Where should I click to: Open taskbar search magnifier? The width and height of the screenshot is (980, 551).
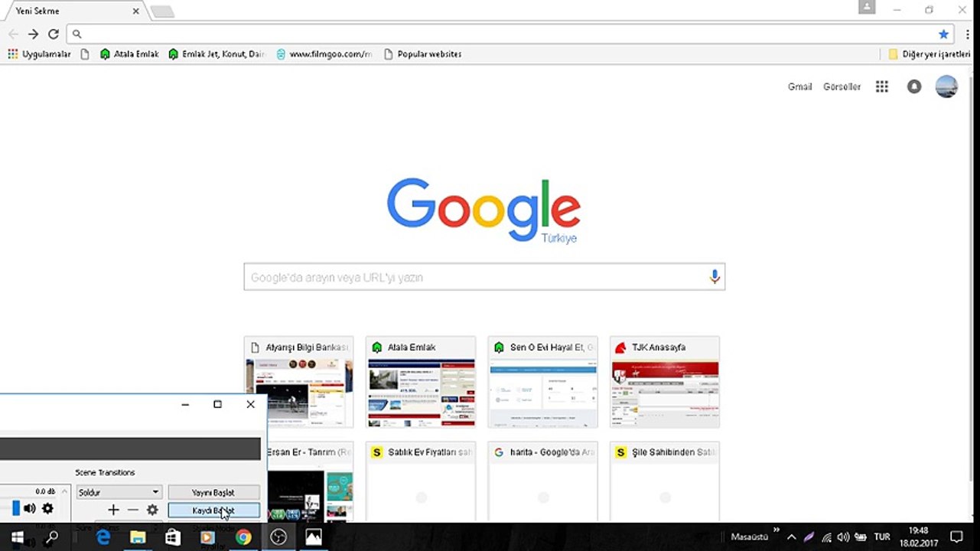(x=51, y=537)
